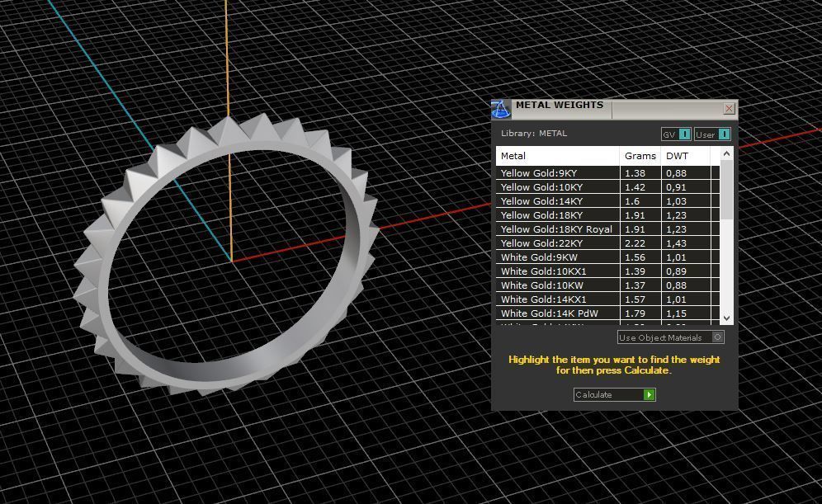Close the Metal Weights dialog
Screen dimensions: 822x504
(x=729, y=108)
